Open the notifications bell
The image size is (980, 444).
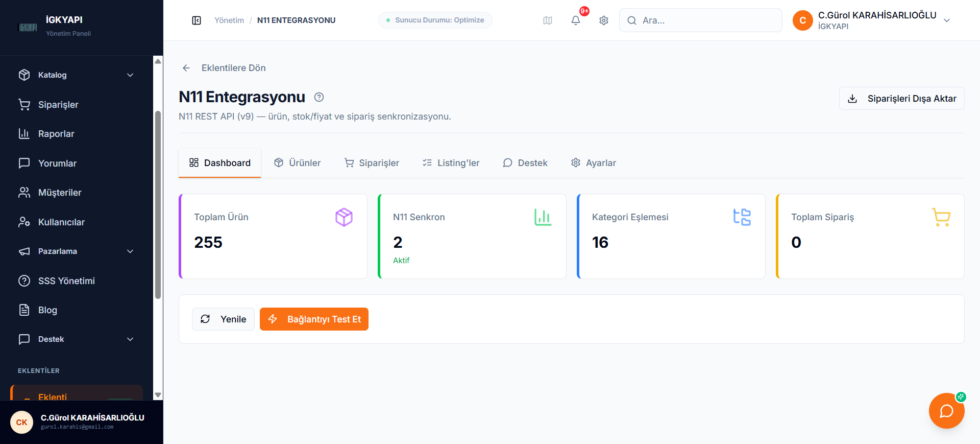click(576, 20)
